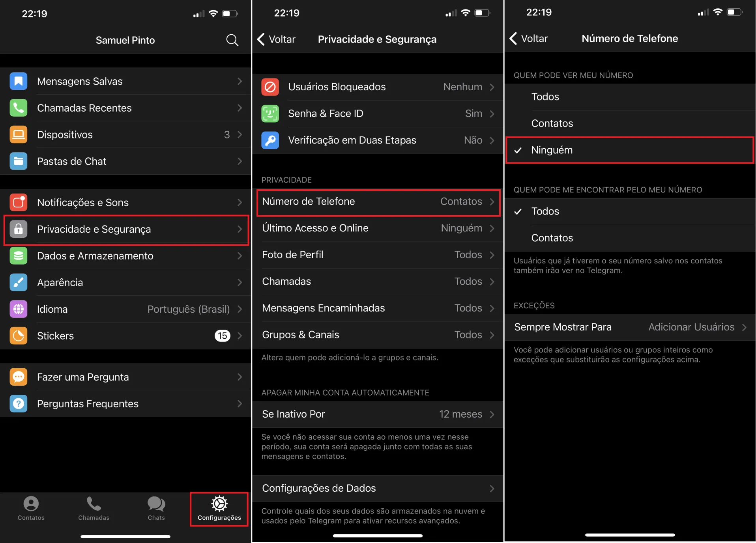This screenshot has height=543, width=756.
Task: Select Contatos under who can find me
Action: click(x=630, y=238)
